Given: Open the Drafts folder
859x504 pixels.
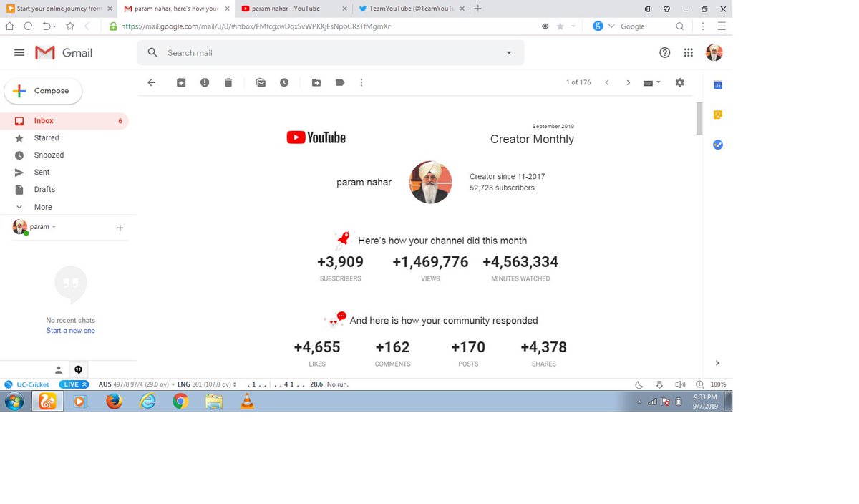Looking at the screenshot, I should [x=64, y=190].
